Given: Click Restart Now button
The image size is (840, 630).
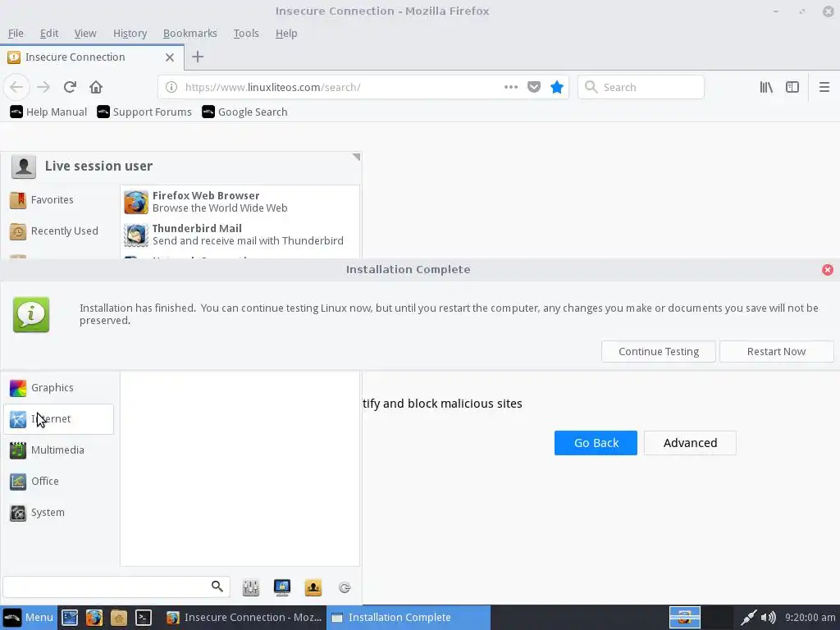Looking at the screenshot, I should (x=776, y=351).
